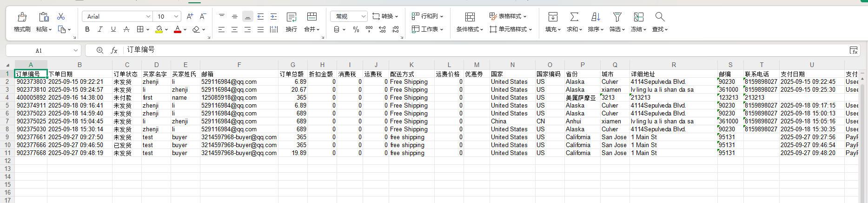Expand the number format (常规) dropdown
The height and width of the screenshot is (203, 868).
363,17
